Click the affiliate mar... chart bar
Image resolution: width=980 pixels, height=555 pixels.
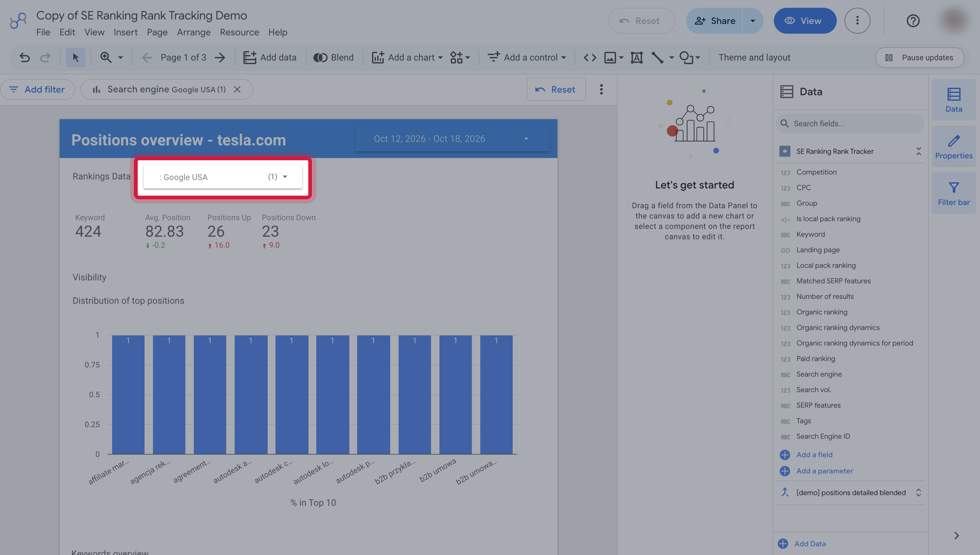128,394
